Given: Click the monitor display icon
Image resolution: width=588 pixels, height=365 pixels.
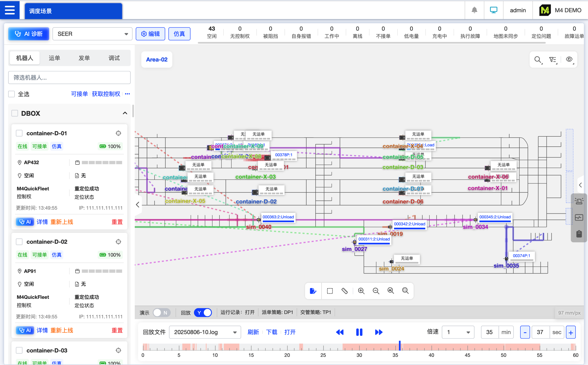Looking at the screenshot, I should click(x=494, y=10).
